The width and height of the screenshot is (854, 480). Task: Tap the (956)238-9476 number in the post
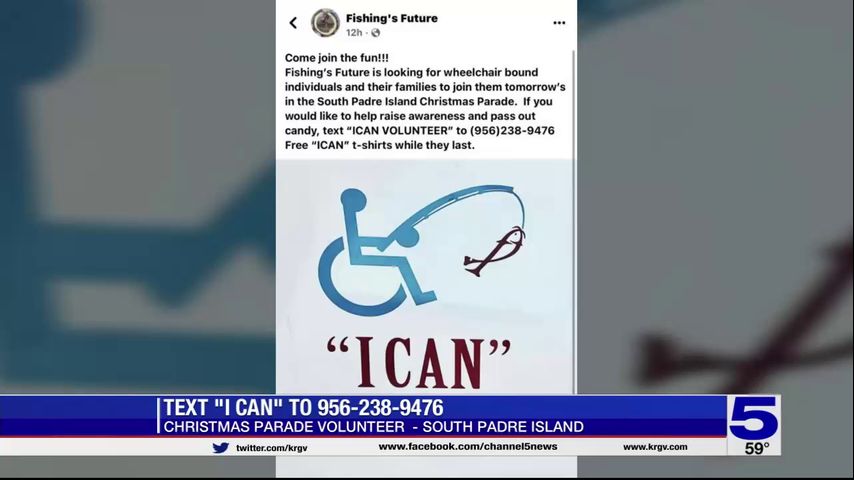[512, 131]
